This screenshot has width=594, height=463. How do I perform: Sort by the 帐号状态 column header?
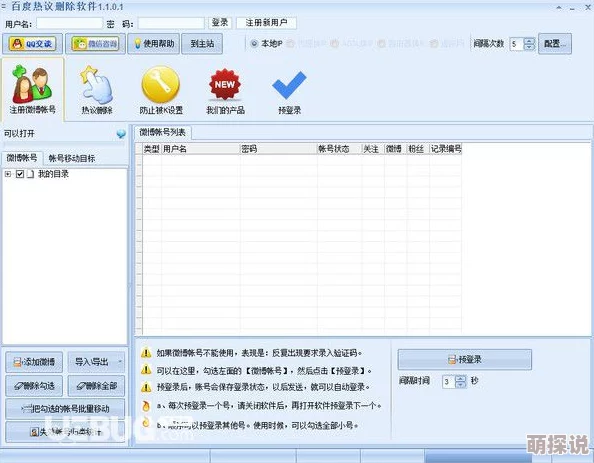click(339, 149)
